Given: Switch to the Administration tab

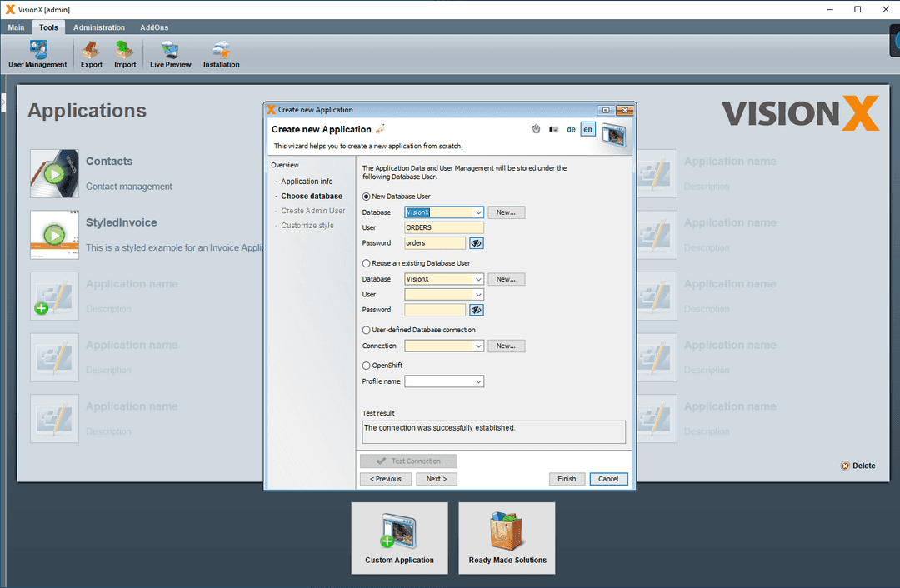Looking at the screenshot, I should 98,27.
